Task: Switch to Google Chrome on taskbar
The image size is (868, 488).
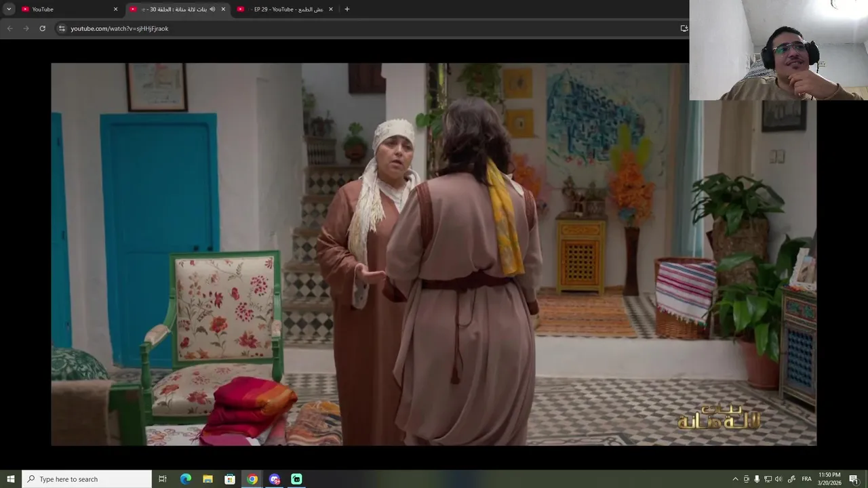Action: (252, 479)
